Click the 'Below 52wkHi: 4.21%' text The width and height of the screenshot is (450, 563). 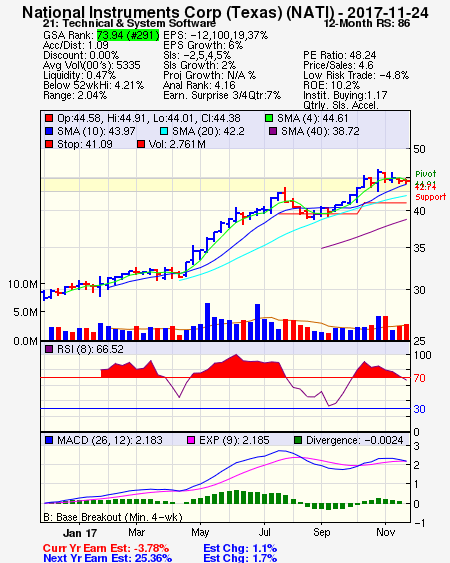click(93, 85)
